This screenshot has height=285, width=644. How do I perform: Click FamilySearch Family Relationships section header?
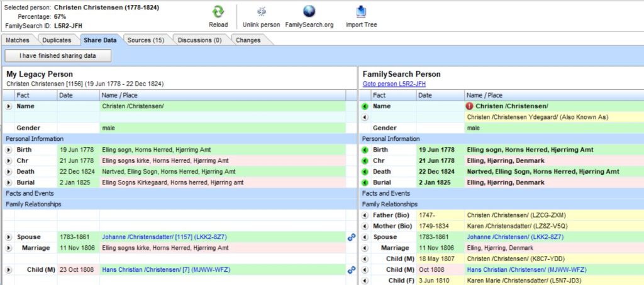point(501,204)
